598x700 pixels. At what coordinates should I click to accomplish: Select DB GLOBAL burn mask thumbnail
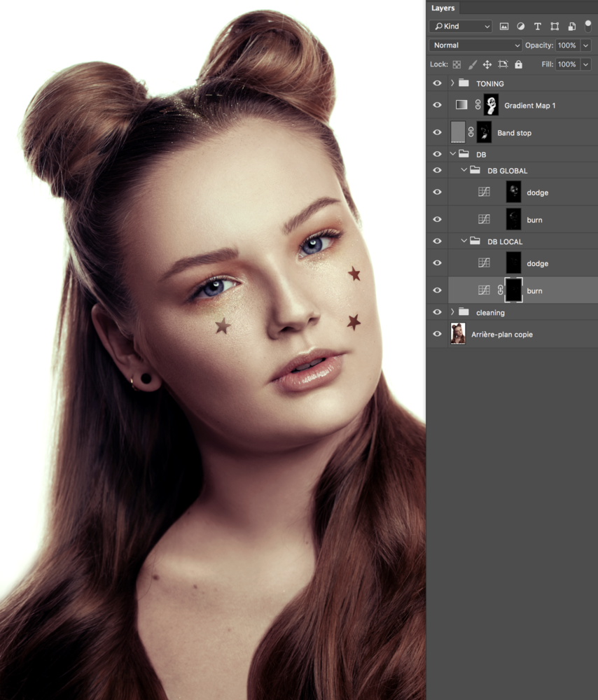pyautogui.click(x=513, y=219)
